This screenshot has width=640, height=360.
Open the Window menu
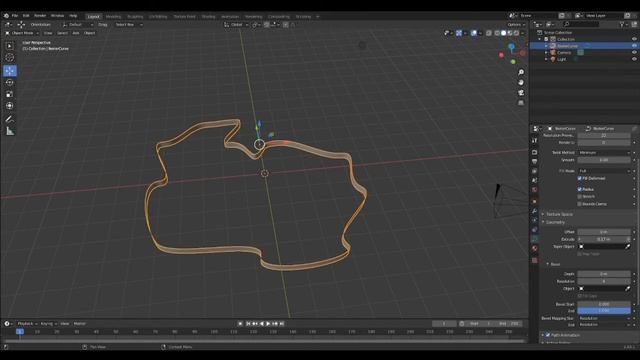[58, 16]
